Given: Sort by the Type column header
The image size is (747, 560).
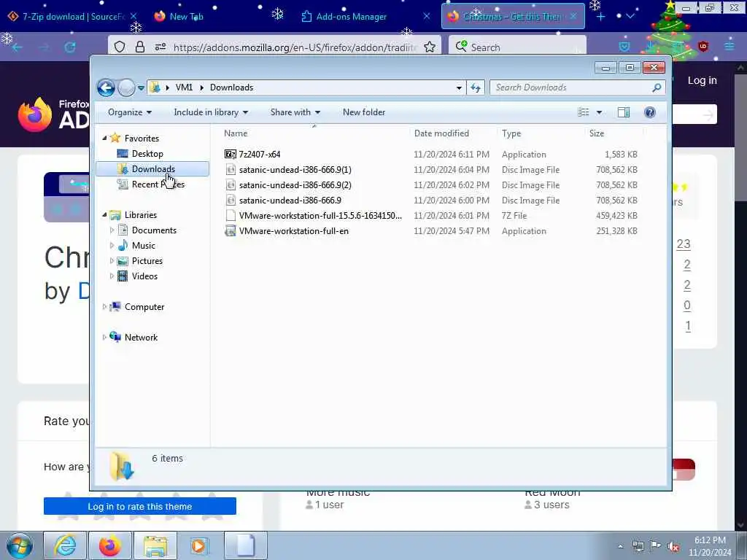Looking at the screenshot, I should point(511,133).
